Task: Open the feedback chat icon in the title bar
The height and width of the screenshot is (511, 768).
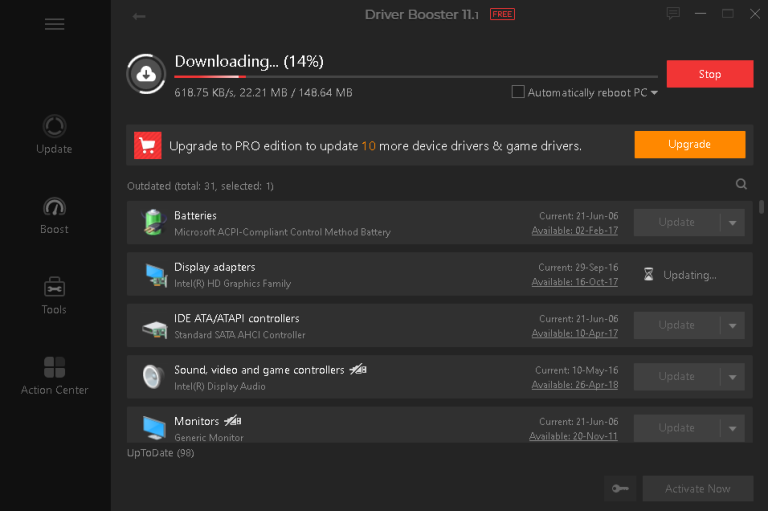Action: tap(673, 14)
